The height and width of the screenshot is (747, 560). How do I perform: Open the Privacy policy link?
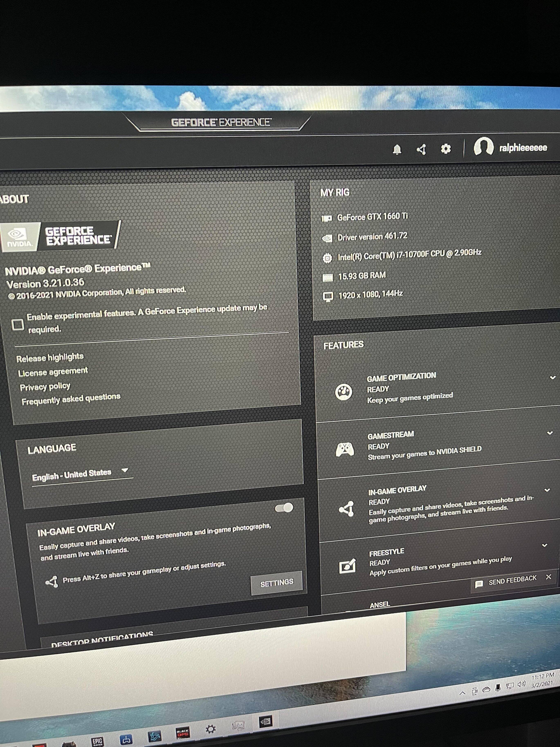[45, 387]
